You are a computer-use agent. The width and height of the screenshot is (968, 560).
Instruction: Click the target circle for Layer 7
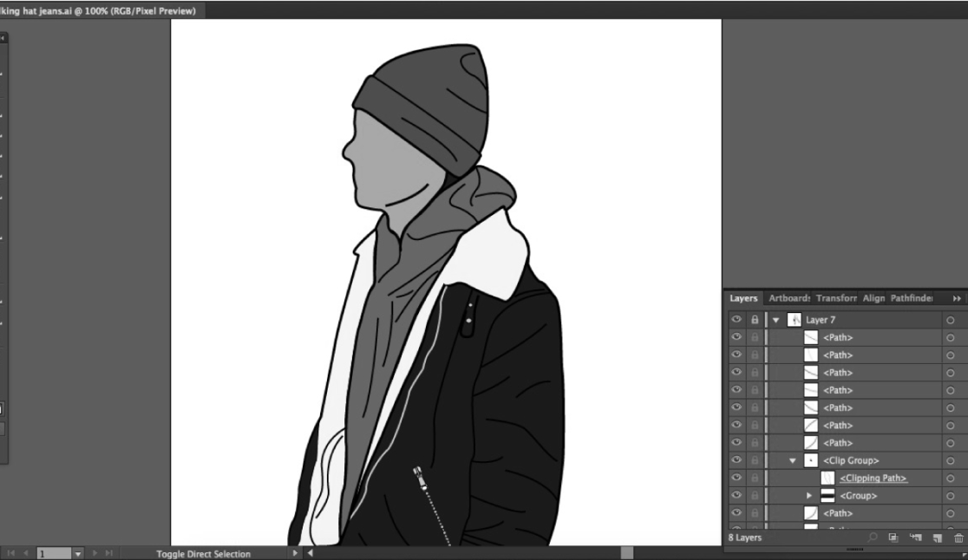click(x=951, y=320)
